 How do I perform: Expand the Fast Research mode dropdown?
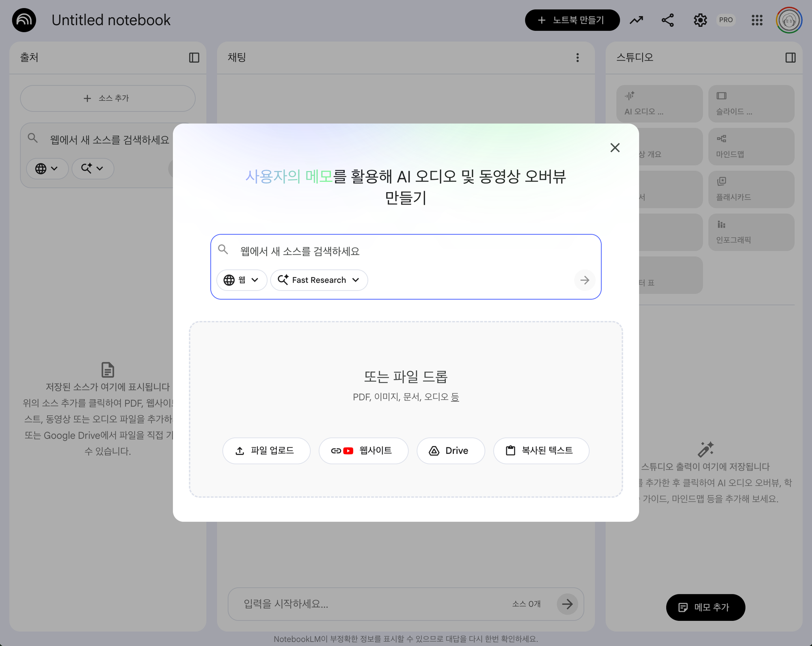click(x=319, y=280)
